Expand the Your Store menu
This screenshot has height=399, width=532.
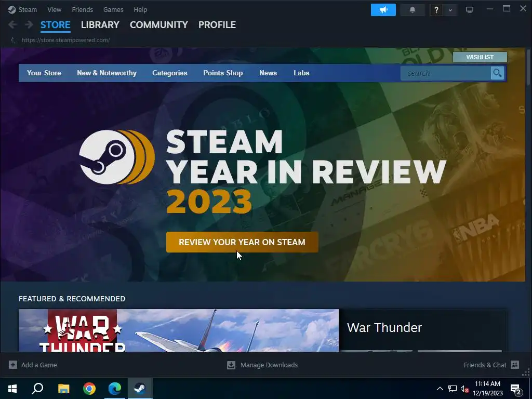coord(44,73)
